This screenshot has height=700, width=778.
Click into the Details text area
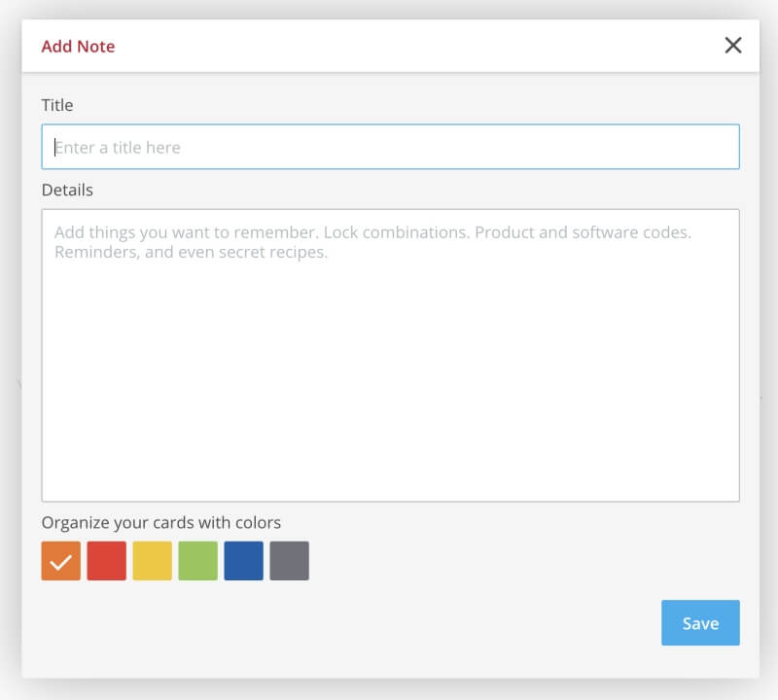point(391,355)
